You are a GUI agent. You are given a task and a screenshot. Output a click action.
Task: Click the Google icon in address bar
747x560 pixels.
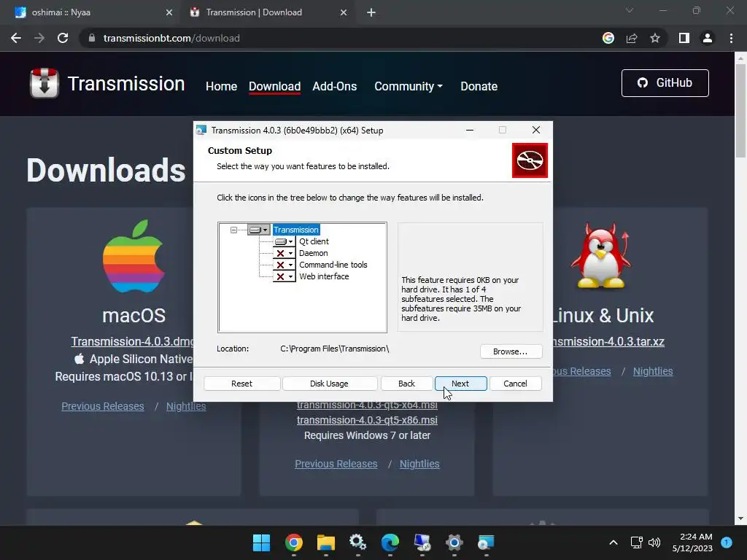click(608, 38)
